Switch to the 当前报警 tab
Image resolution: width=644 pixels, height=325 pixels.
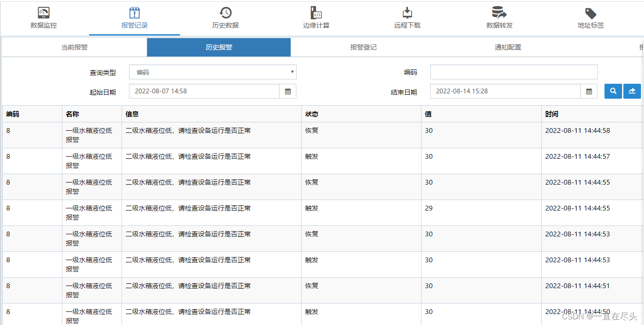click(74, 47)
